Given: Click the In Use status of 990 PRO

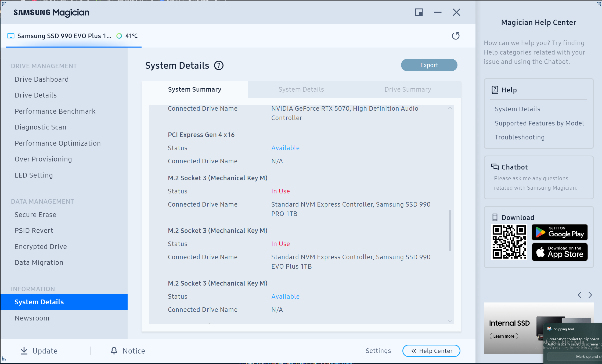Looking at the screenshot, I should click(x=280, y=191).
